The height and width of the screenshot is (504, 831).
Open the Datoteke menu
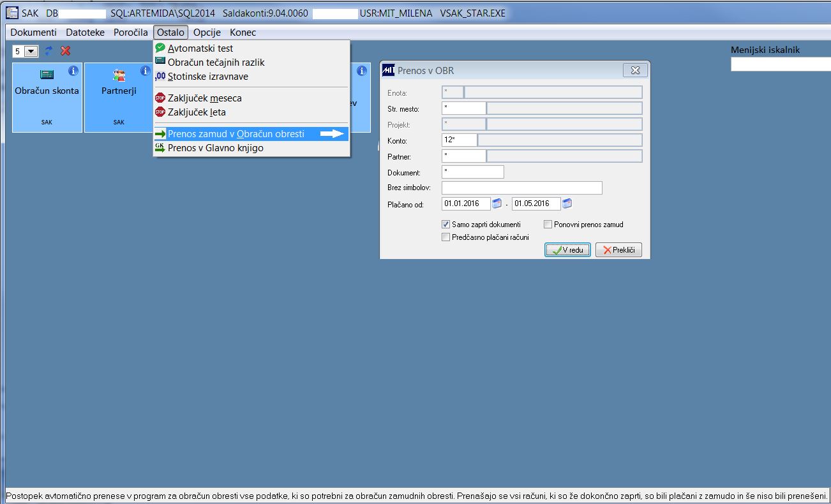pyautogui.click(x=86, y=33)
